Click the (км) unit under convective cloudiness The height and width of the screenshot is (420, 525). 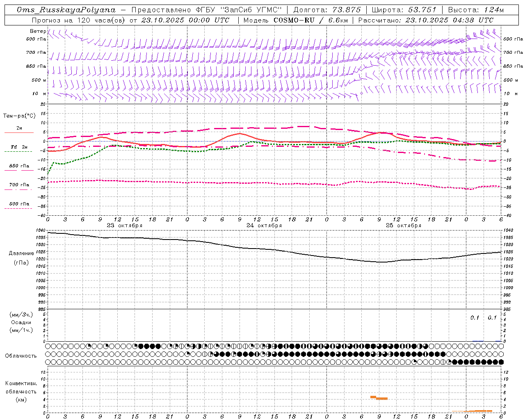pyautogui.click(x=21, y=400)
